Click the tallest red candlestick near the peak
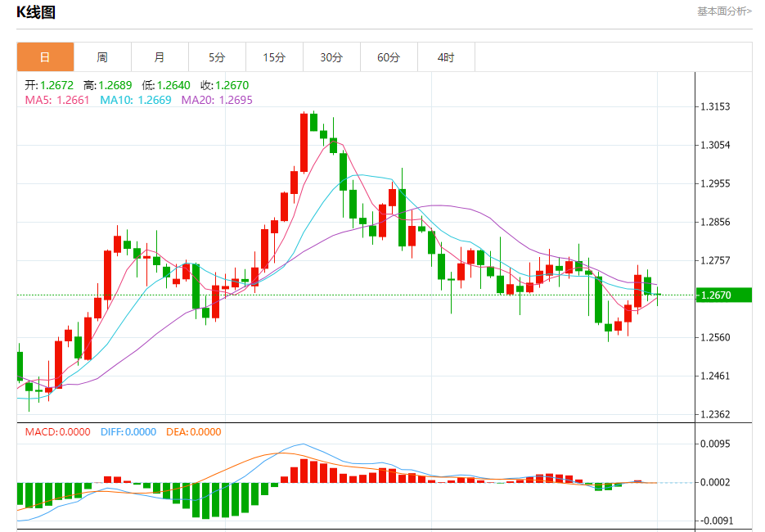This screenshot has height=532, width=765. [x=304, y=142]
